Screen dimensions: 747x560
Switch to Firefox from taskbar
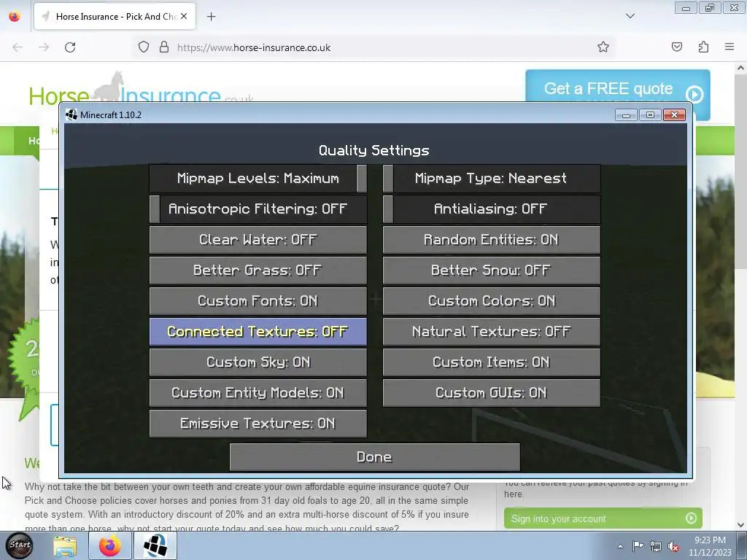109,545
